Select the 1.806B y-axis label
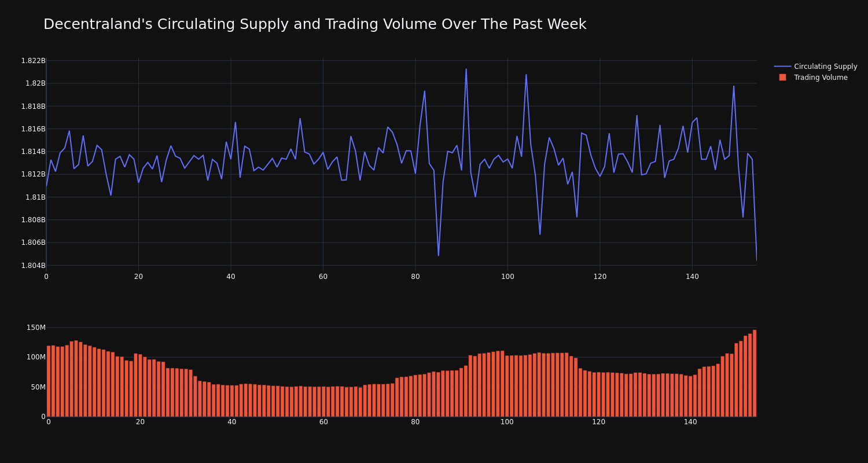Image resolution: width=868 pixels, height=463 pixels. tap(33, 242)
